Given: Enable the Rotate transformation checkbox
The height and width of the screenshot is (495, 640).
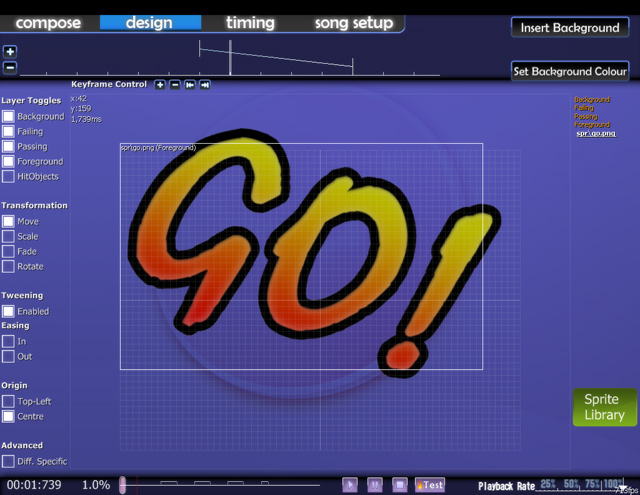Looking at the screenshot, I should pyautogui.click(x=8, y=266).
